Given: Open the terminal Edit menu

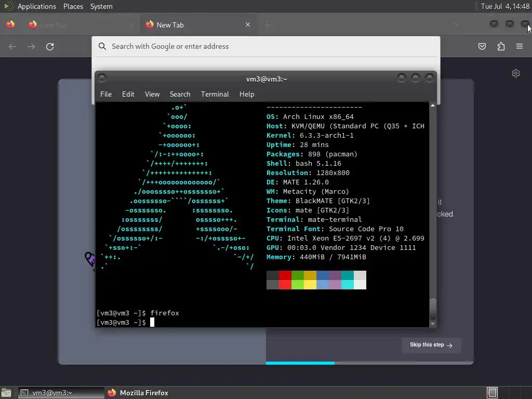Looking at the screenshot, I should point(128,95).
